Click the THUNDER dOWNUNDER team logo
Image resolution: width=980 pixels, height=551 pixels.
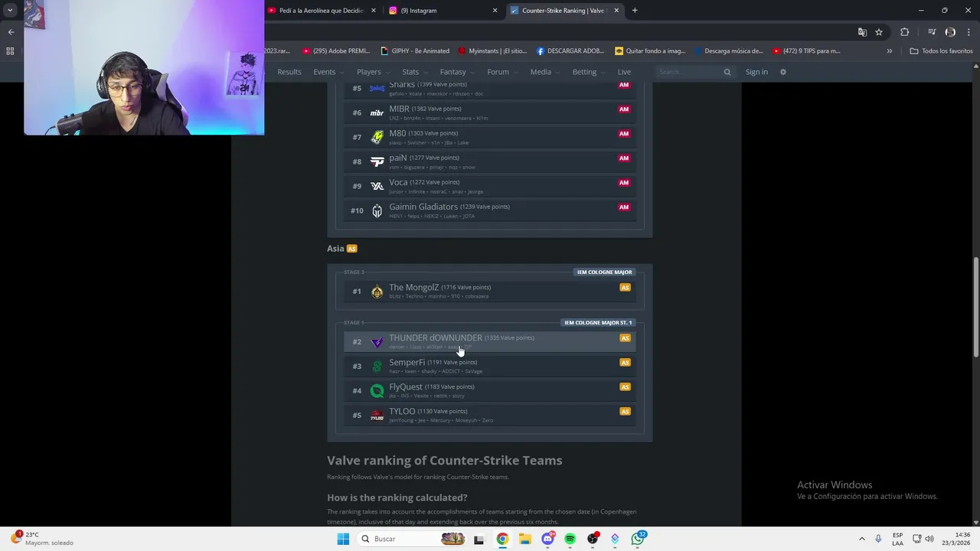pyautogui.click(x=377, y=342)
